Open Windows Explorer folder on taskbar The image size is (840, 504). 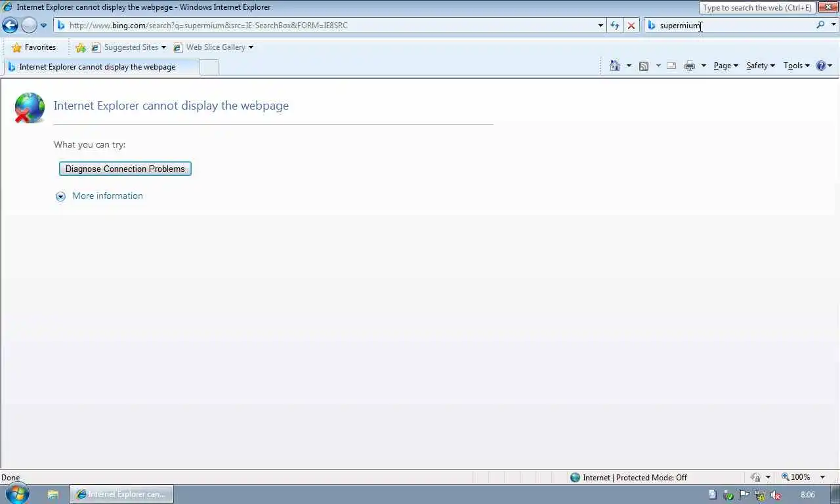coord(53,494)
